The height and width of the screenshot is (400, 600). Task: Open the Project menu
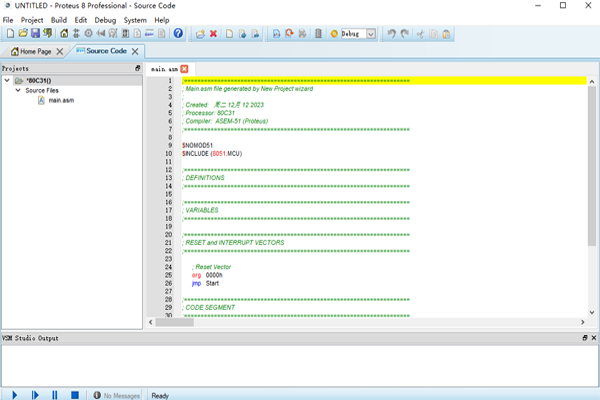click(x=32, y=20)
